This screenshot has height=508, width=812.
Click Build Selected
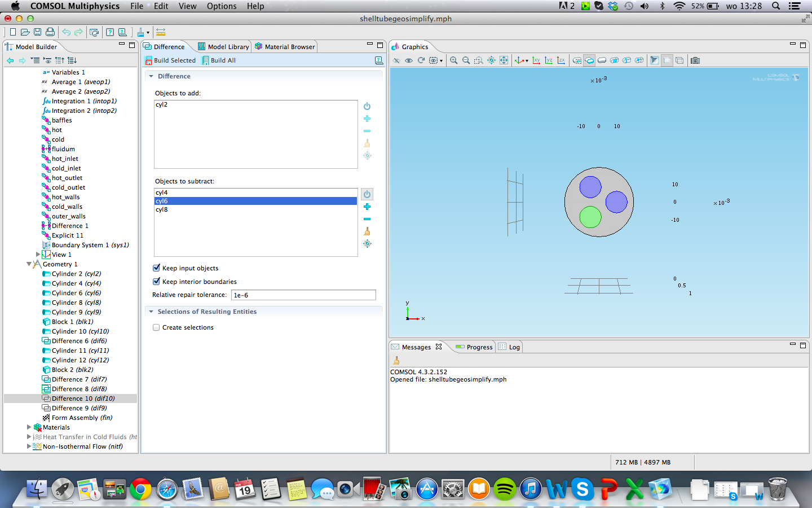click(170, 60)
